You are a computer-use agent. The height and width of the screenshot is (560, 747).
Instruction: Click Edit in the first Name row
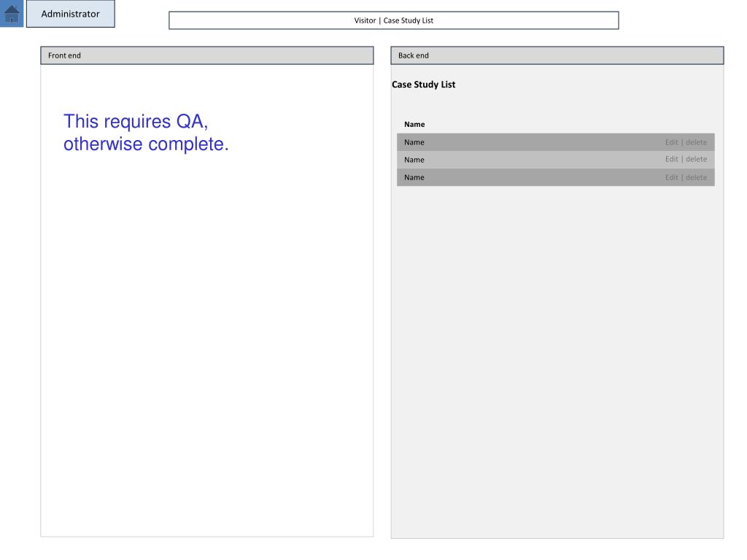[x=671, y=142]
